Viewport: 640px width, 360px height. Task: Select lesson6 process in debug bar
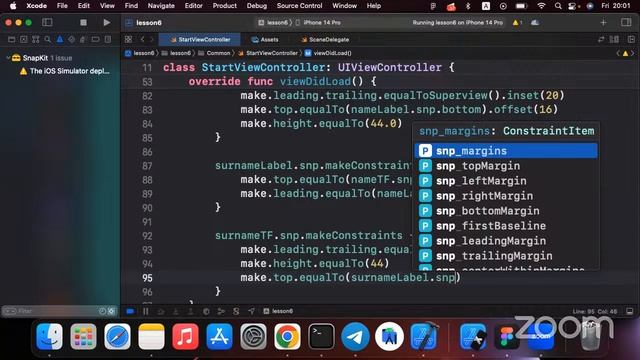[278, 311]
